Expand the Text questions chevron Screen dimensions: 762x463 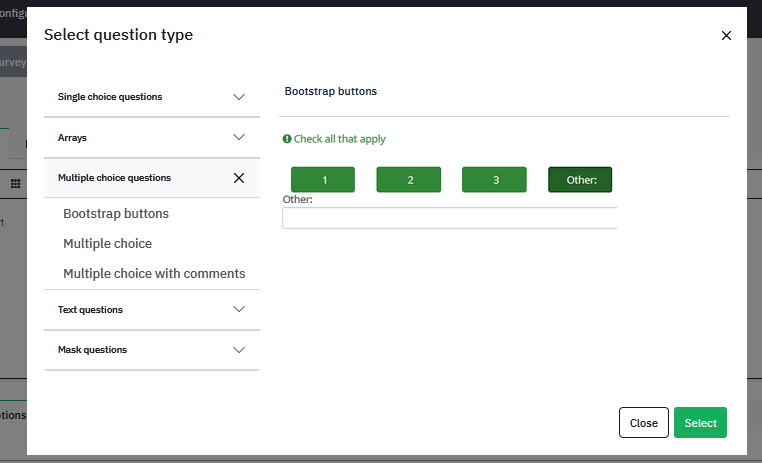point(239,309)
